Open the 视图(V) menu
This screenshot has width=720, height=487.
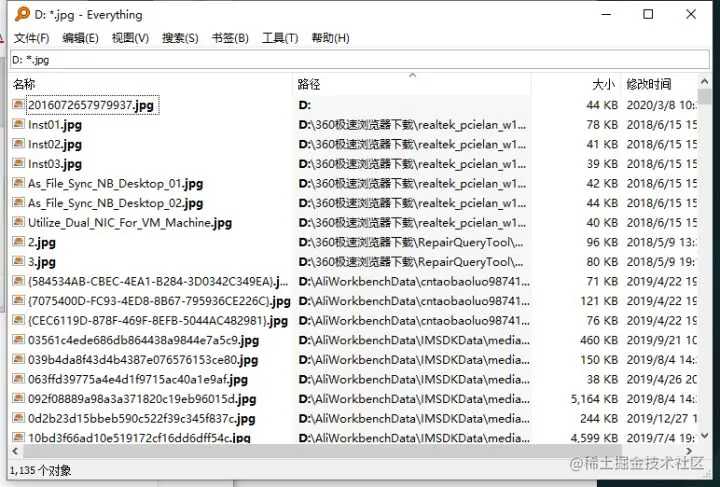click(x=130, y=38)
